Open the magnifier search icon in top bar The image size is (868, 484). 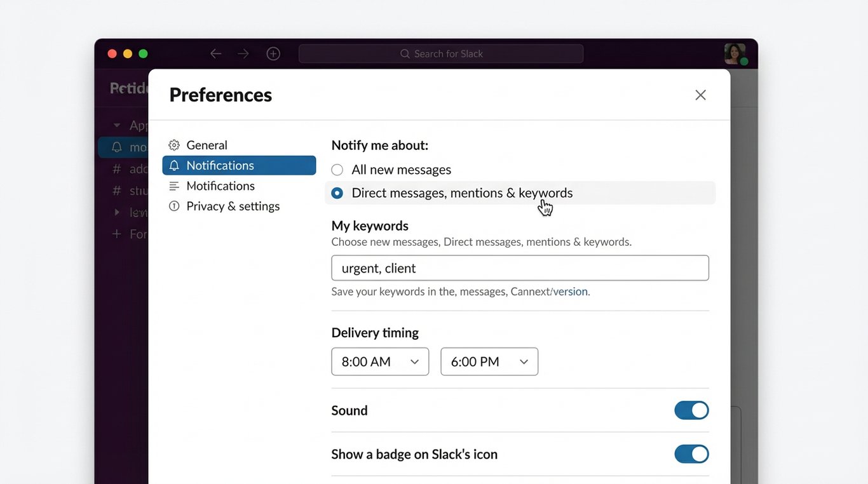[x=405, y=53]
